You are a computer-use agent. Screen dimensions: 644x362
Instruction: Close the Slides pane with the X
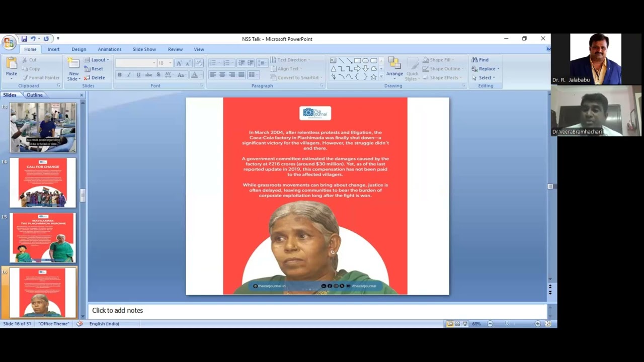(x=82, y=95)
